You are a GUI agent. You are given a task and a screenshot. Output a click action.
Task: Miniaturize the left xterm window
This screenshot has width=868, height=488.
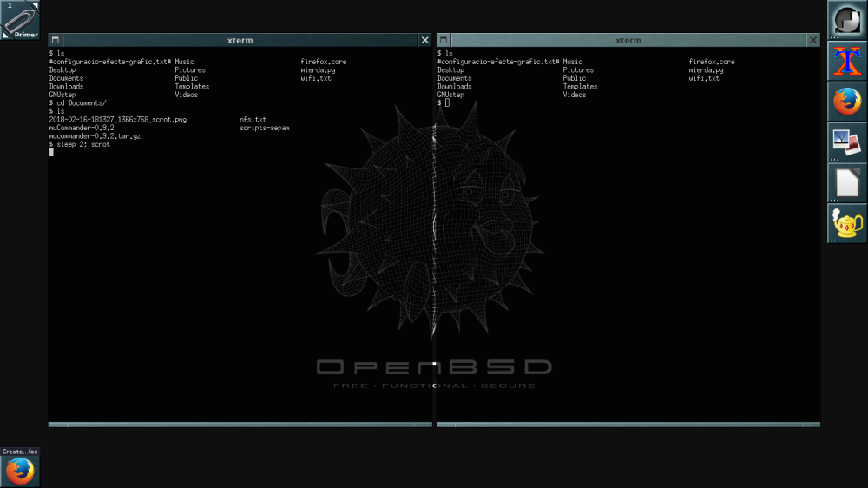(55, 40)
